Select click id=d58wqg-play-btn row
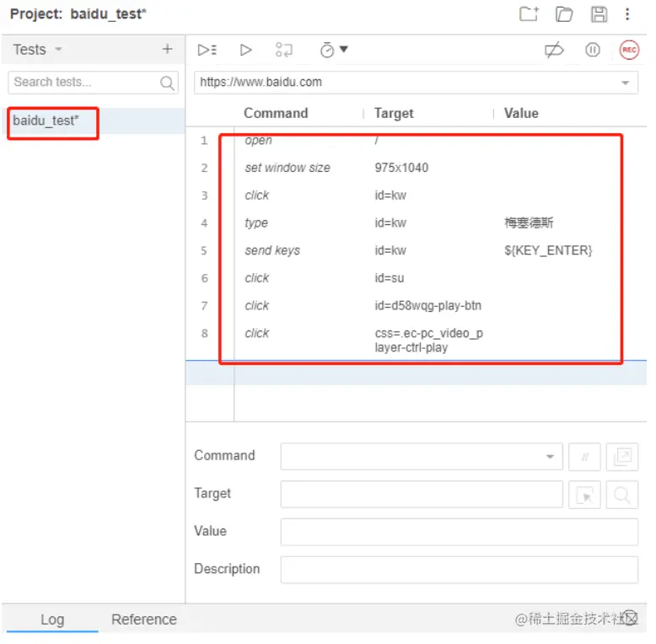The width and height of the screenshot is (656, 644). click(416, 306)
